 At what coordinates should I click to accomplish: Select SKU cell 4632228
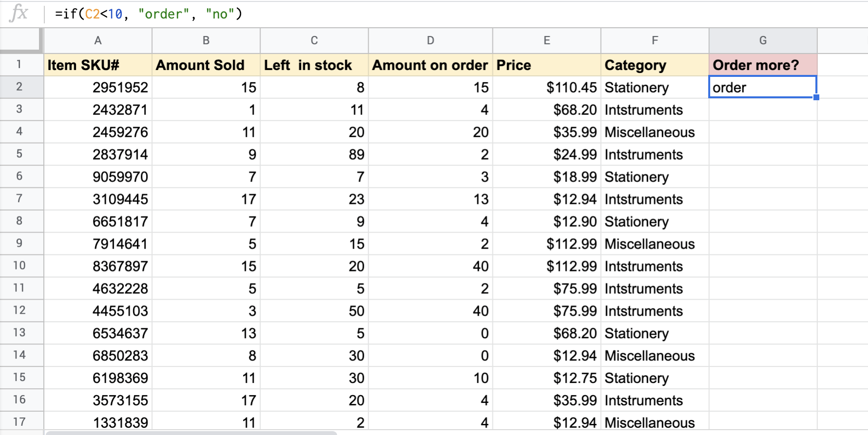coord(98,289)
